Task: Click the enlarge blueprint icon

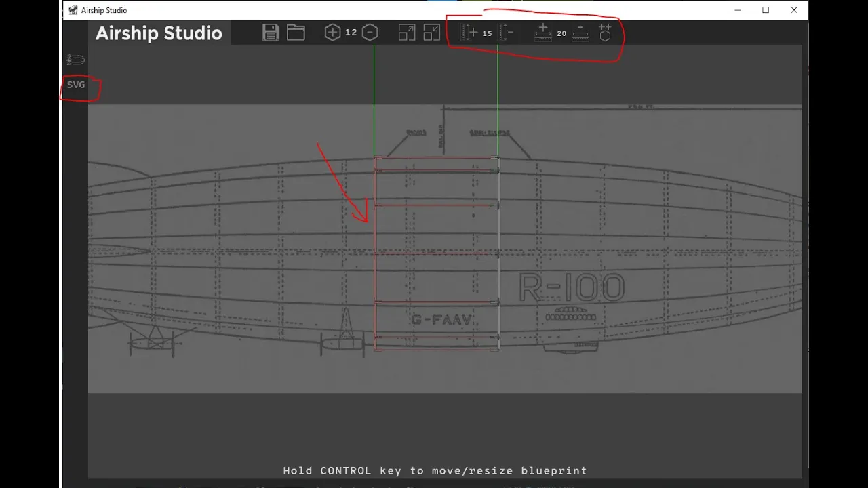Action: click(x=407, y=33)
